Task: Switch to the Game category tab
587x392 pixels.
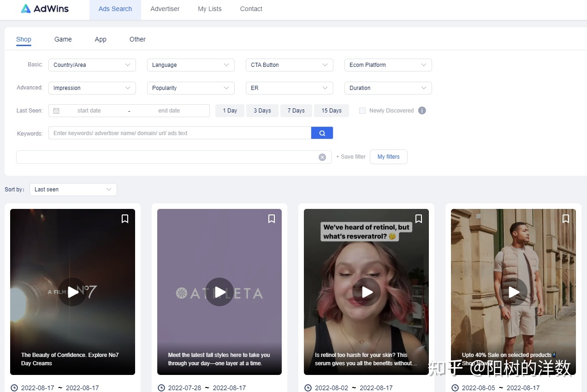Action: [x=63, y=40]
